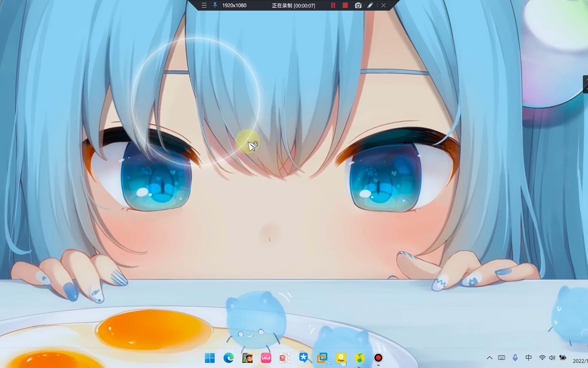The image size is (588, 368).
Task: Open QQ Music from taskbar
Action: (x=360, y=358)
